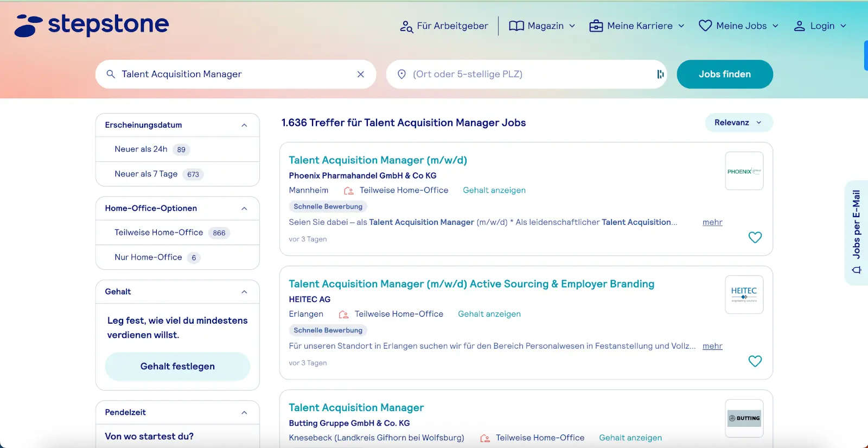
Task: Click the BUTTING company logo
Action: tap(744, 418)
